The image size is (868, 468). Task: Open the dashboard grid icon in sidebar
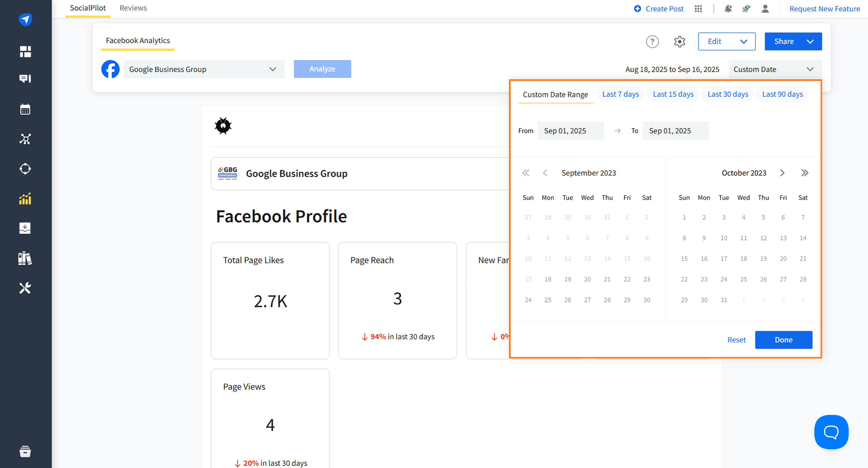click(x=25, y=51)
